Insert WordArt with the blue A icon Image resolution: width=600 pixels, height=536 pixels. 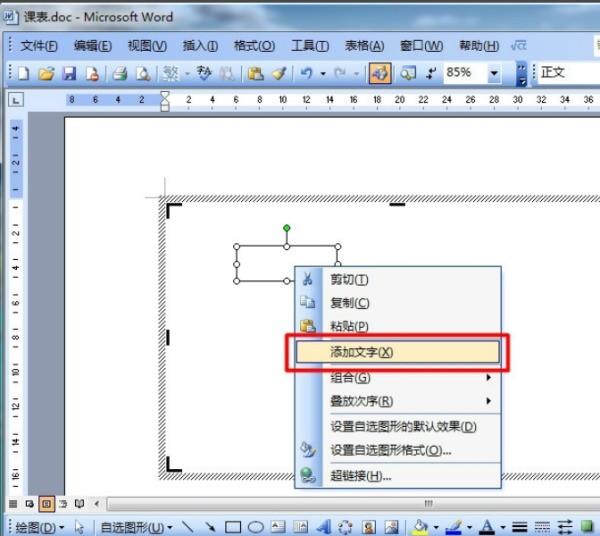point(324,528)
